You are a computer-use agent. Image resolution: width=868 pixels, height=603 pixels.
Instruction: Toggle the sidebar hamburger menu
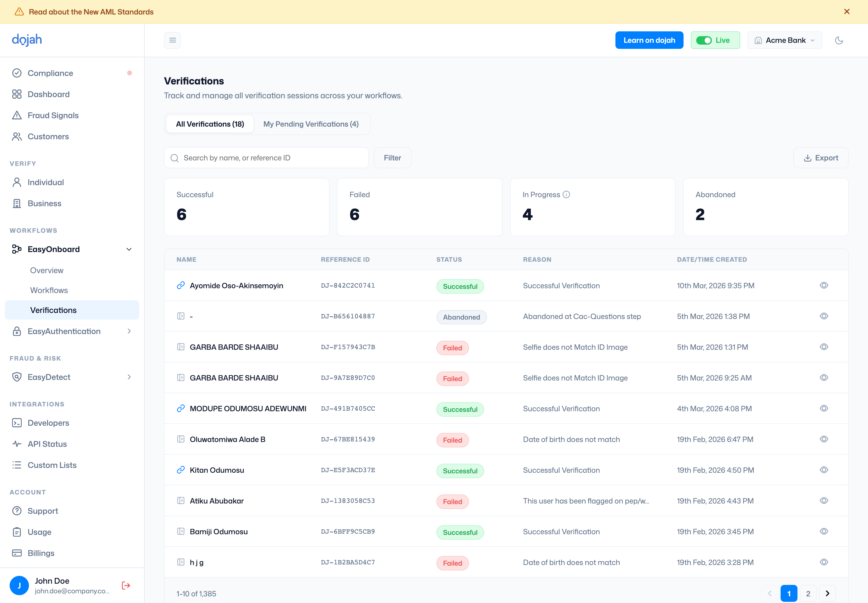coord(172,40)
